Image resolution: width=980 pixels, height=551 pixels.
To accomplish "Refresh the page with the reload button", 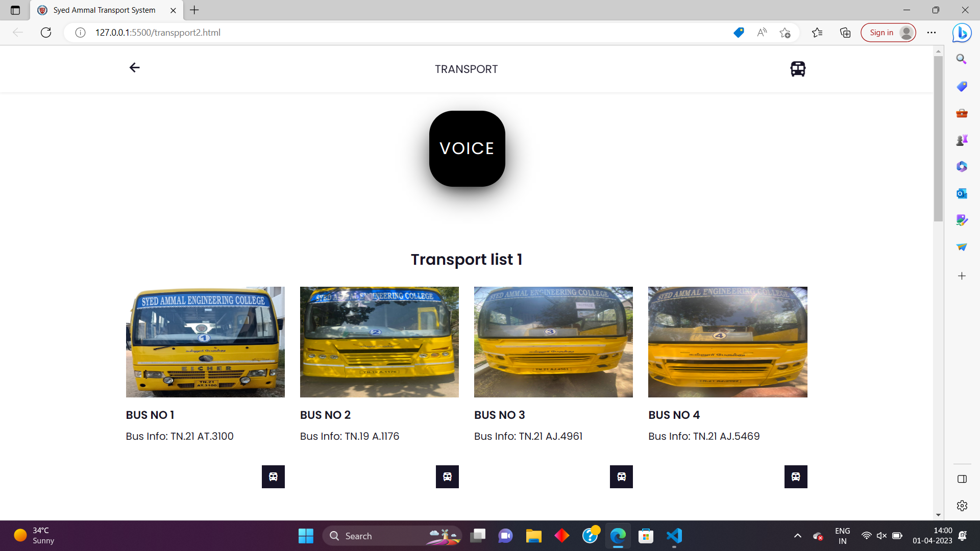I will 46,33.
